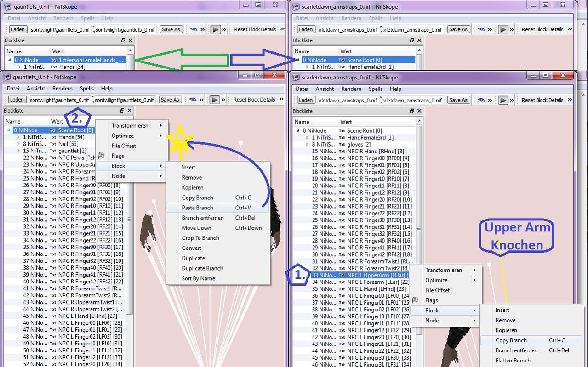The image size is (588, 367).
Task: Click the Txt icon beside HandFemale3rd [1]
Action: click(x=342, y=138)
